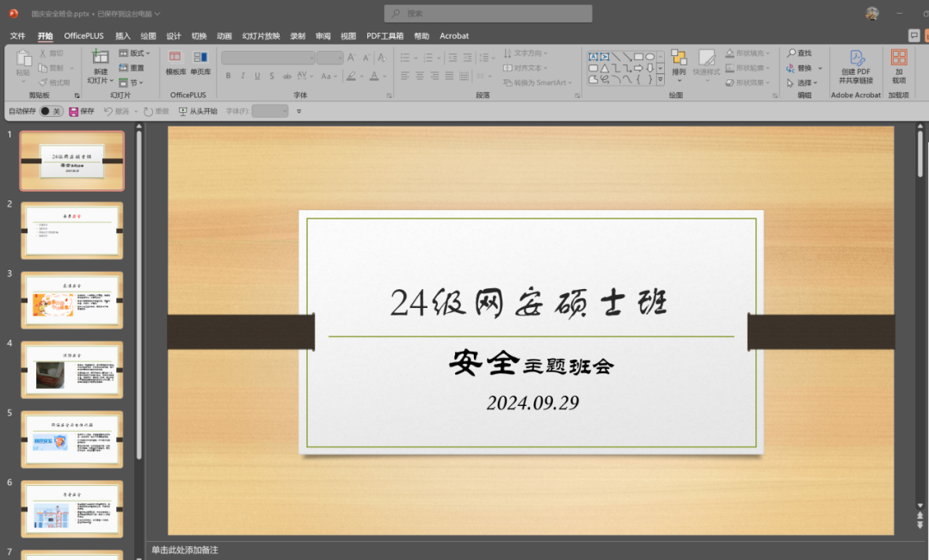Click the 保存 (Save) disk icon
This screenshot has height=560, width=929.
coord(74,111)
